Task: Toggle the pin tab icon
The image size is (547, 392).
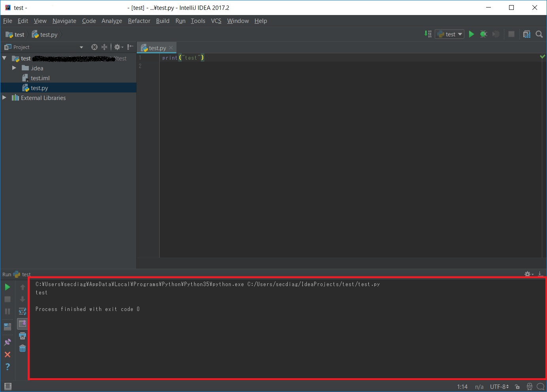Action: [8, 342]
